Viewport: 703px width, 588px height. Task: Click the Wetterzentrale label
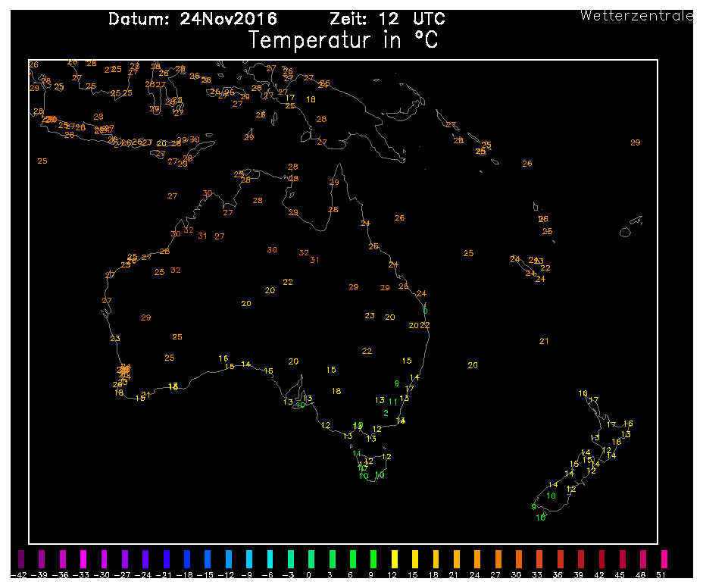click(x=636, y=15)
